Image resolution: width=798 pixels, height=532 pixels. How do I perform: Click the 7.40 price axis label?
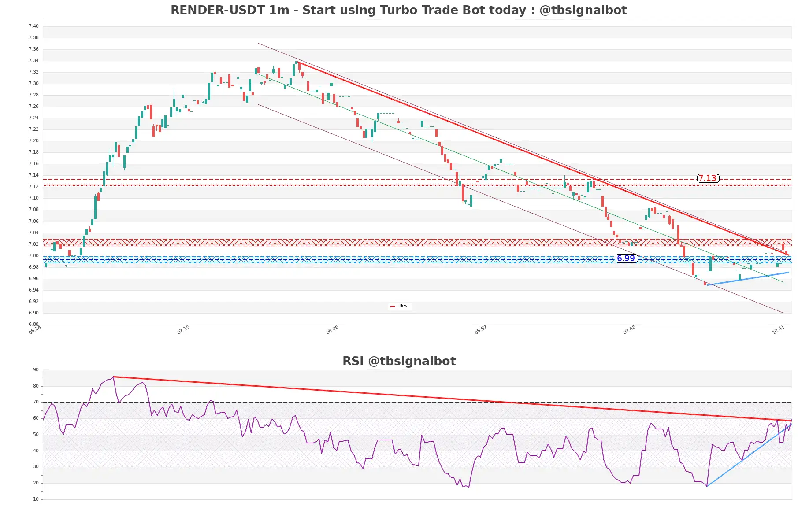click(x=33, y=26)
